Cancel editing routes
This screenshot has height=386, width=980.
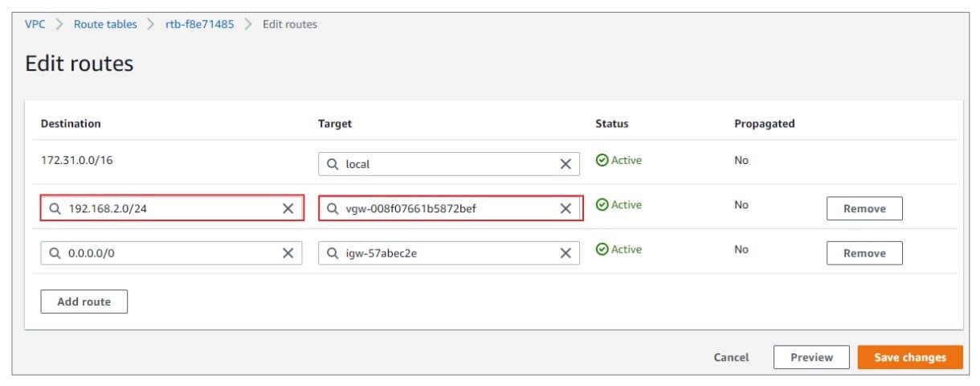tap(731, 357)
